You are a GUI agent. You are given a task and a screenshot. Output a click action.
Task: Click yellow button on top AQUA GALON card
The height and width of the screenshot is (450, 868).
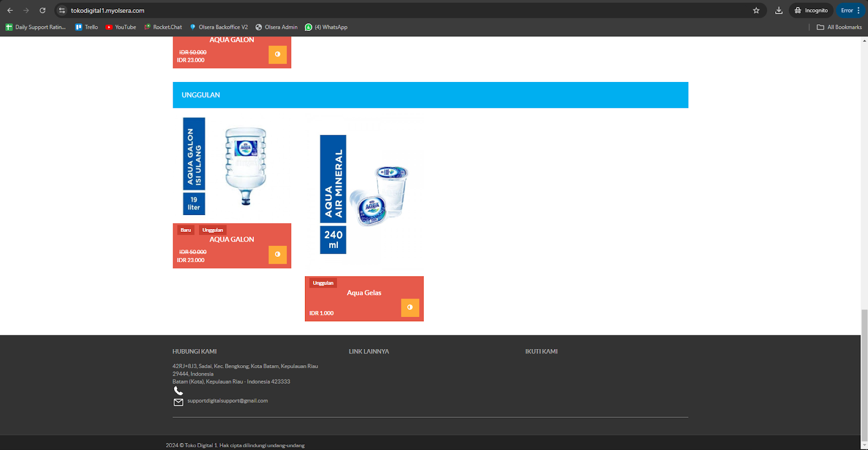click(278, 54)
